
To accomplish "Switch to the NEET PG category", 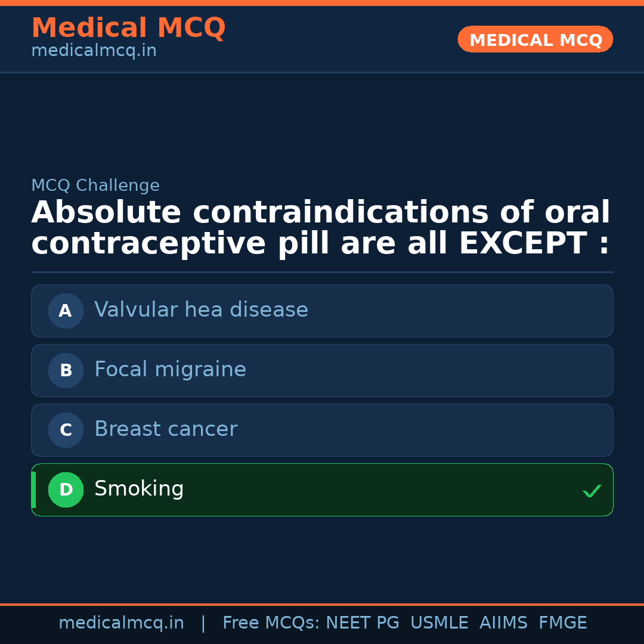I will pyautogui.click(x=362, y=623).
